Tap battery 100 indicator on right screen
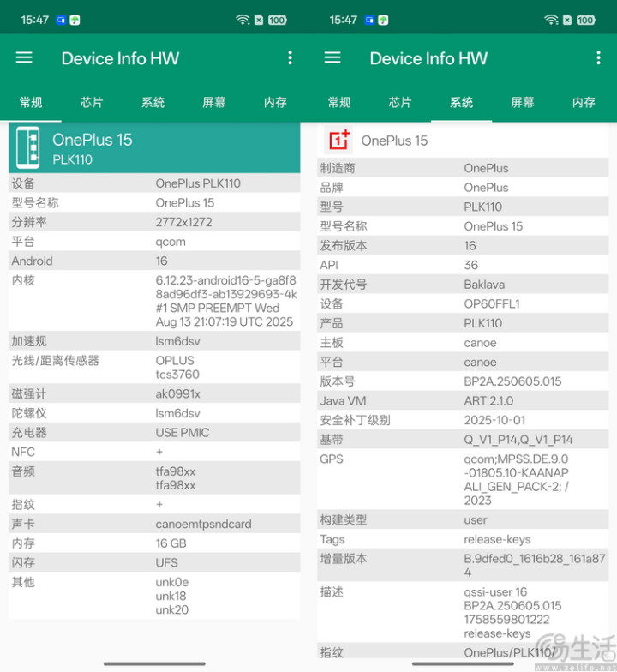 click(585, 21)
